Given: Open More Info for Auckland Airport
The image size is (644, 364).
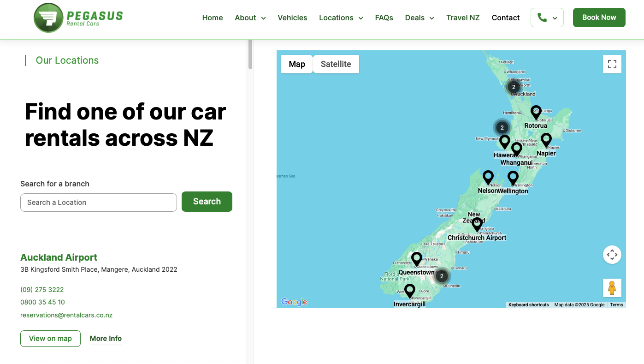Looking at the screenshot, I should click(x=106, y=339).
